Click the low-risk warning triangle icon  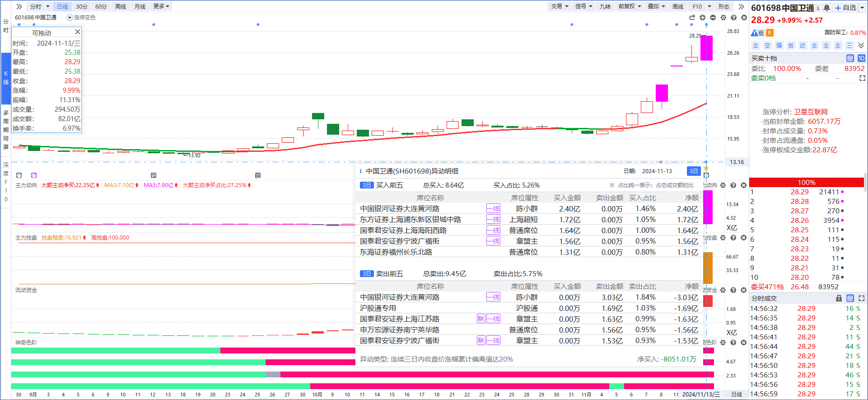(x=754, y=33)
